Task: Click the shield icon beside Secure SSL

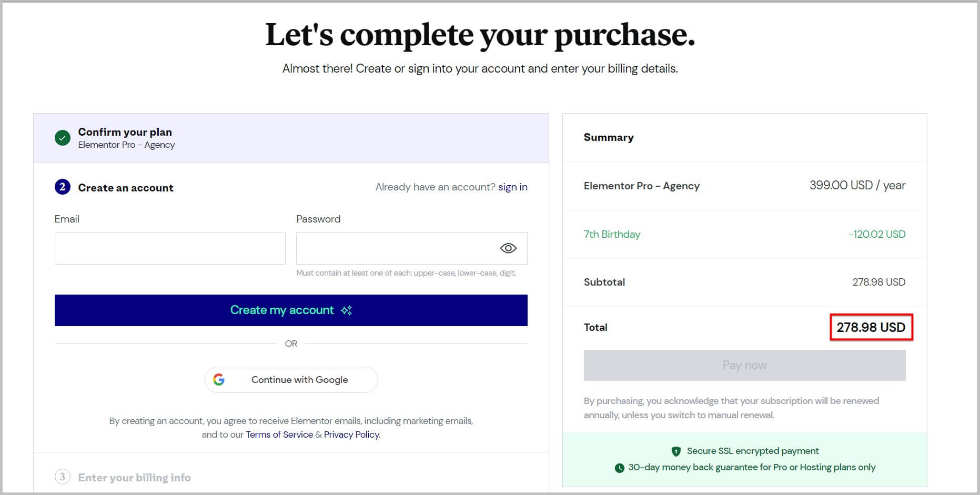Action: click(676, 451)
